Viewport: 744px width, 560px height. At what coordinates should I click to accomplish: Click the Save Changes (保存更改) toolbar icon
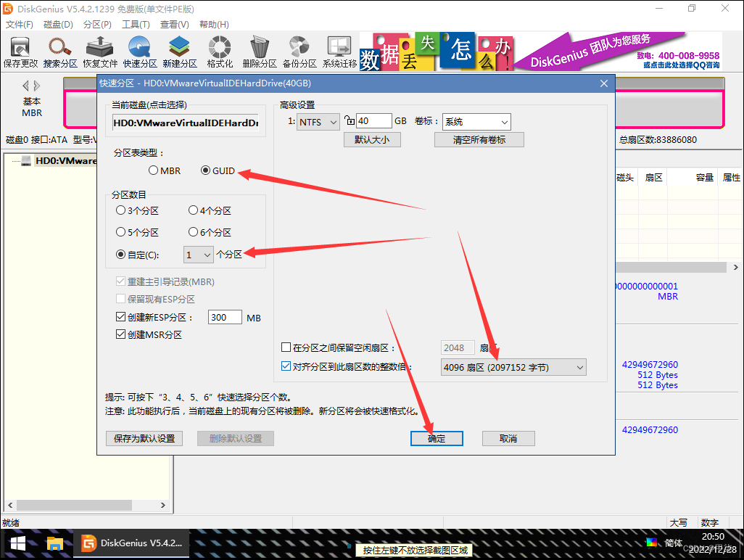click(x=20, y=52)
